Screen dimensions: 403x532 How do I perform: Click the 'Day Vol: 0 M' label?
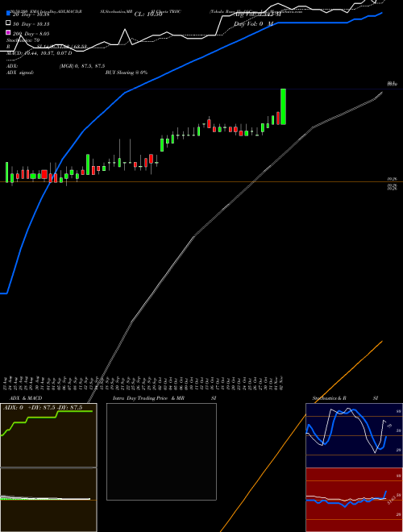click(253, 24)
